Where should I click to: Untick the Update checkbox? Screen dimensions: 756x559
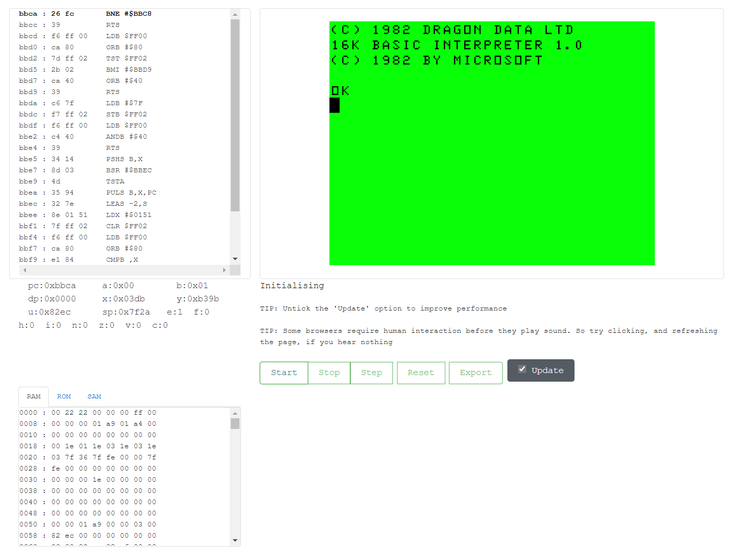(522, 369)
